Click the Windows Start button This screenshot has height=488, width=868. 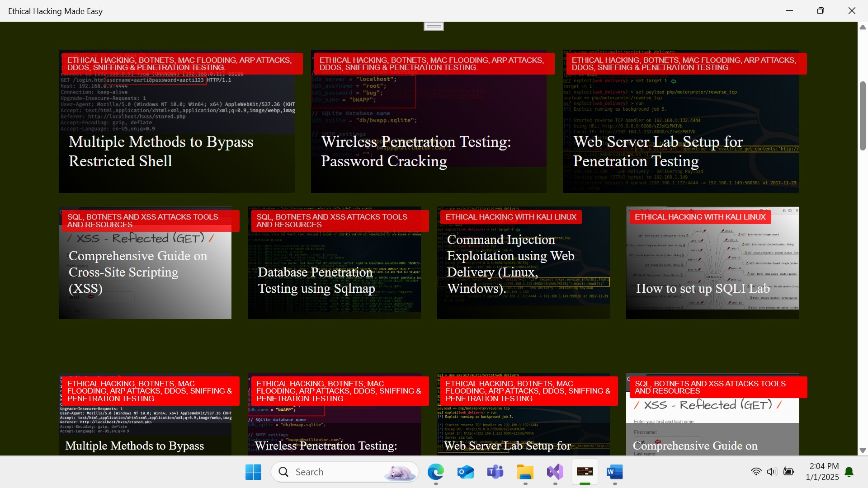[x=253, y=472]
